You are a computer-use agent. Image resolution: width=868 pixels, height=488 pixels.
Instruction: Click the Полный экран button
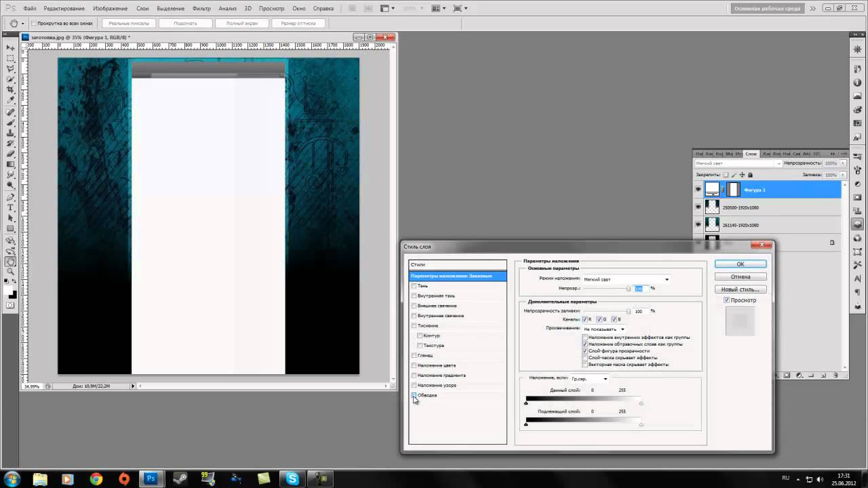pyautogui.click(x=241, y=23)
